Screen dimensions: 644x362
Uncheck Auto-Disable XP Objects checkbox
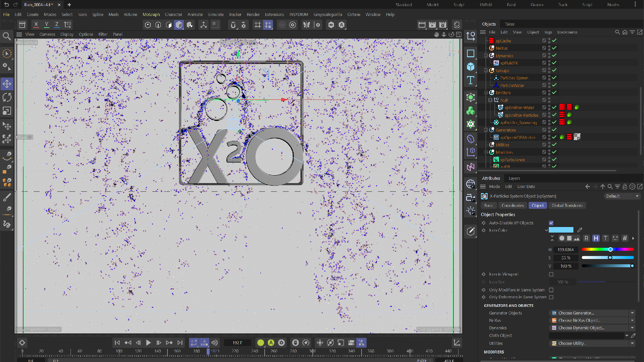(551, 223)
